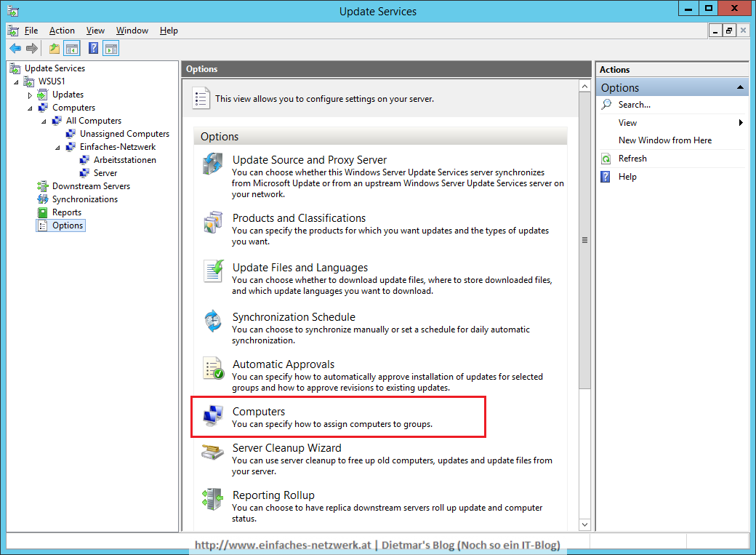
Task: Click the vertical scrollbar thumb in Options pane
Action: [584, 240]
